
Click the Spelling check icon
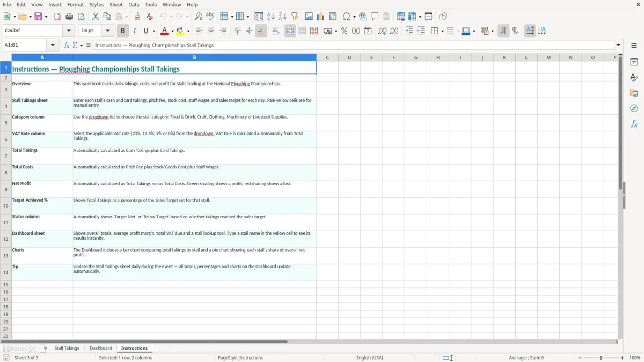(x=210, y=17)
